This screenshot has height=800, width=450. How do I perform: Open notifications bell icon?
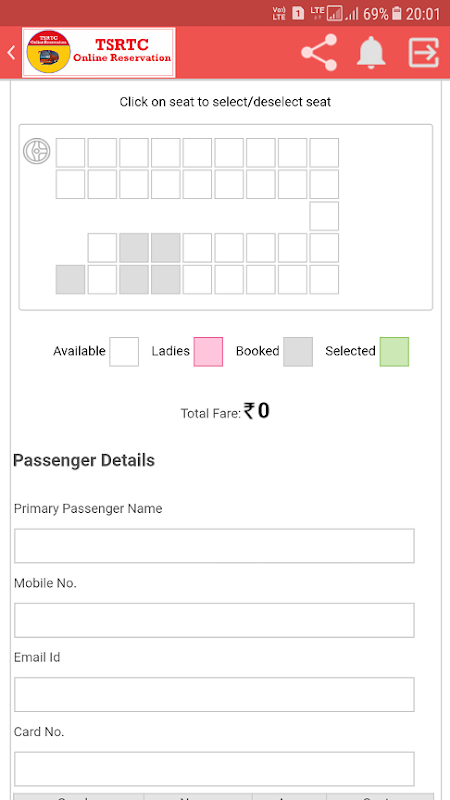point(370,52)
